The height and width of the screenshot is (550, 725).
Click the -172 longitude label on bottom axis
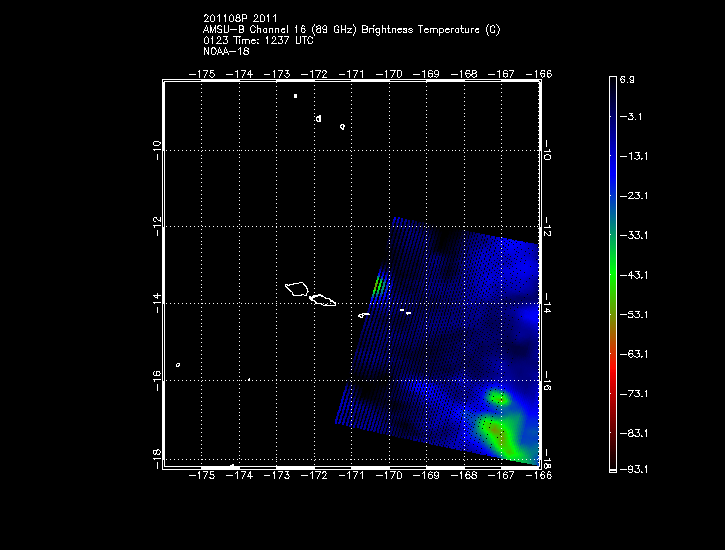pyautogui.click(x=315, y=475)
